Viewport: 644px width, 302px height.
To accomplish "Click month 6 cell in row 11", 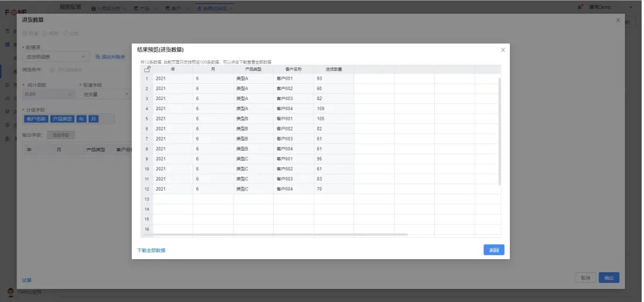I will click(213, 179).
